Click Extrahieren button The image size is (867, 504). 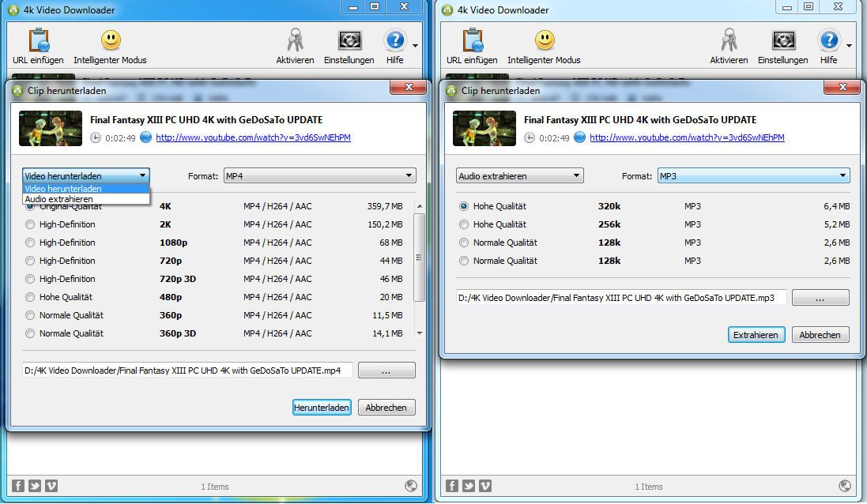(x=756, y=334)
